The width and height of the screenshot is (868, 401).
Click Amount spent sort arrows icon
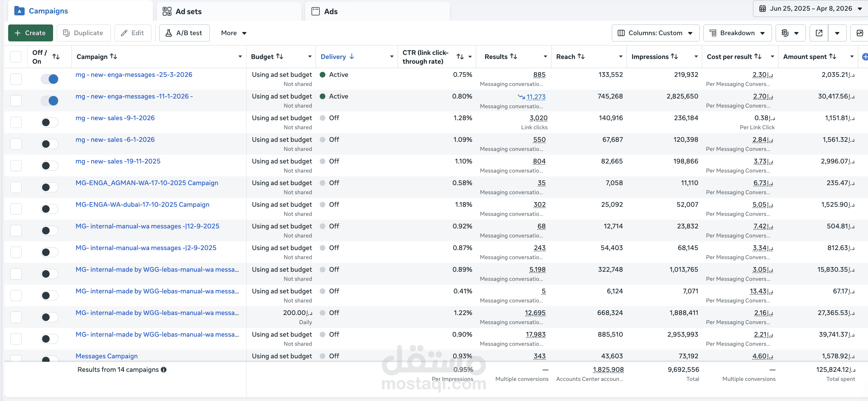point(833,56)
